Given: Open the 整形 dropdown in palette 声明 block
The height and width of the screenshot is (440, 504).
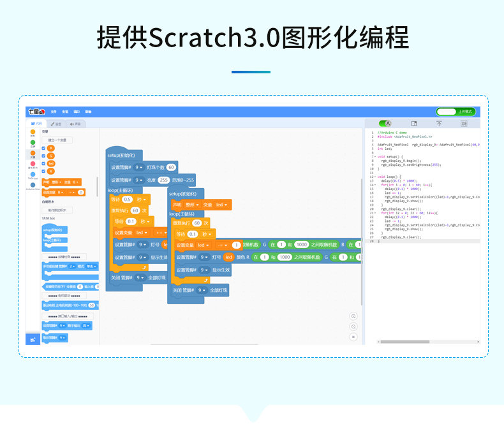Looking at the screenshot, I should coord(57,182).
